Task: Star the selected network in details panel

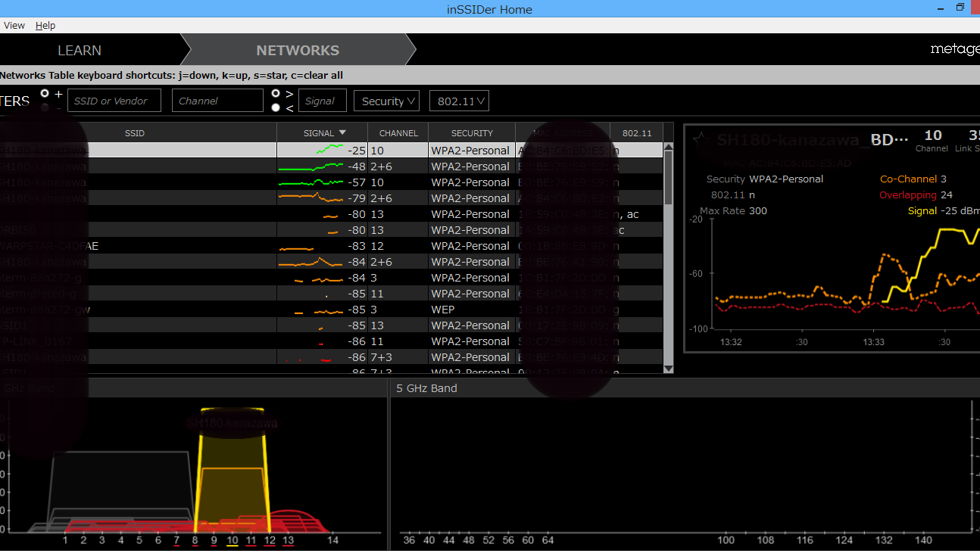Action: [x=700, y=138]
